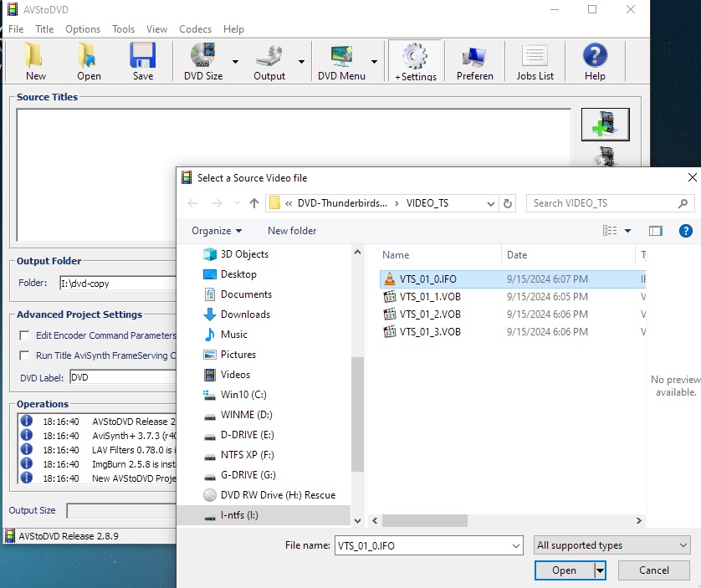Open the view options dropdown arrow
Screen dimensions: 701x588
pyautogui.click(x=627, y=231)
